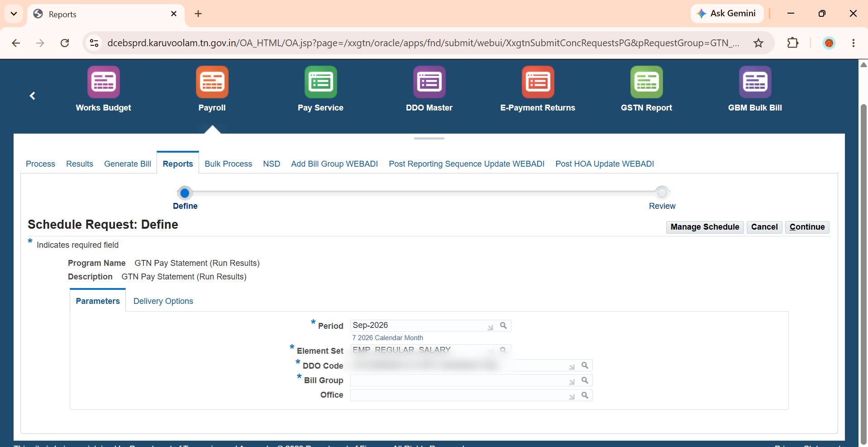
Task: Open Post Reporting Sequence Update WEBADI tab
Action: [x=467, y=164]
